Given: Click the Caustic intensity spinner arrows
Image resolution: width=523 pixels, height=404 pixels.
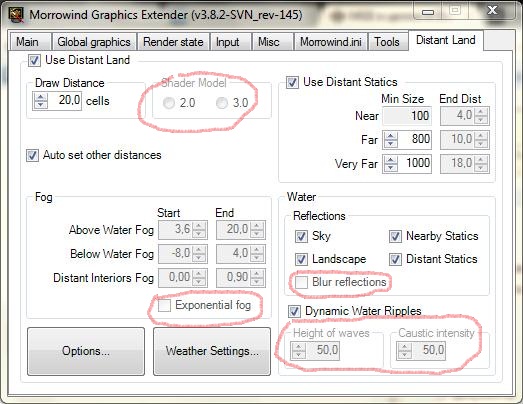Looking at the screenshot, I should [405, 351].
